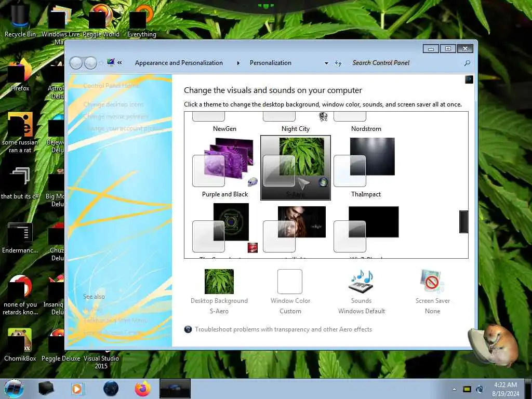Select the NewGen theme
This screenshot has width=532, height=399.
point(224,123)
